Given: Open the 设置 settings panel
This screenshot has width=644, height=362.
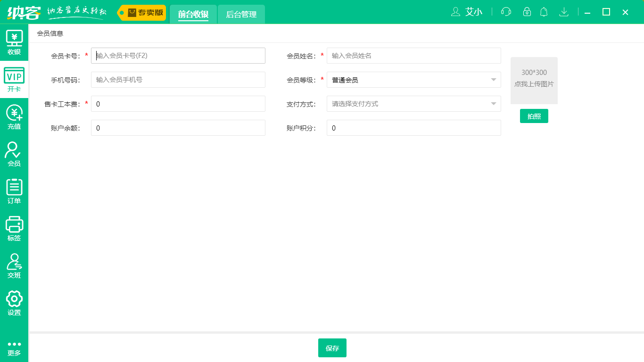Looking at the screenshot, I should coord(14,303).
